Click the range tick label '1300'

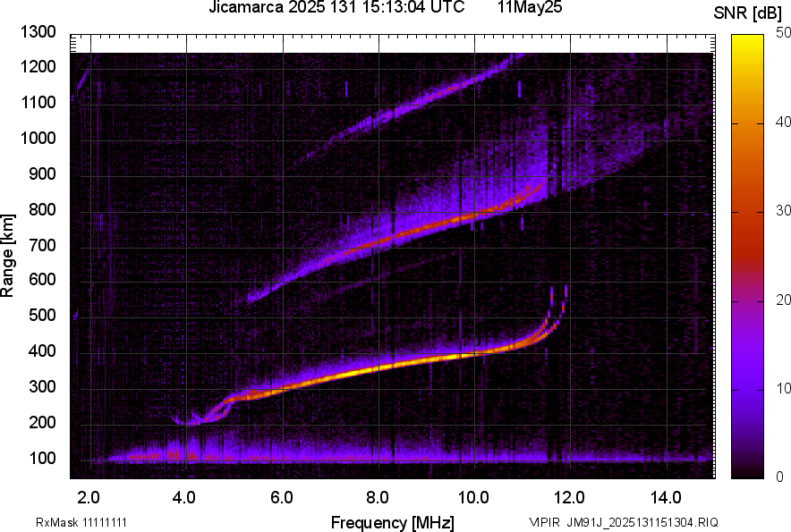coord(38,32)
